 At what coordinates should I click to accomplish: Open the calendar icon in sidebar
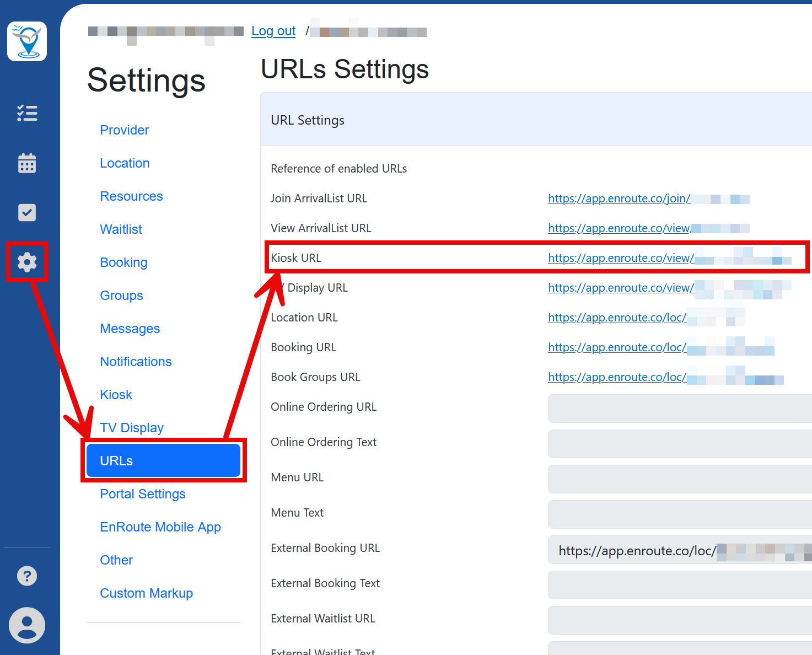[x=27, y=163]
